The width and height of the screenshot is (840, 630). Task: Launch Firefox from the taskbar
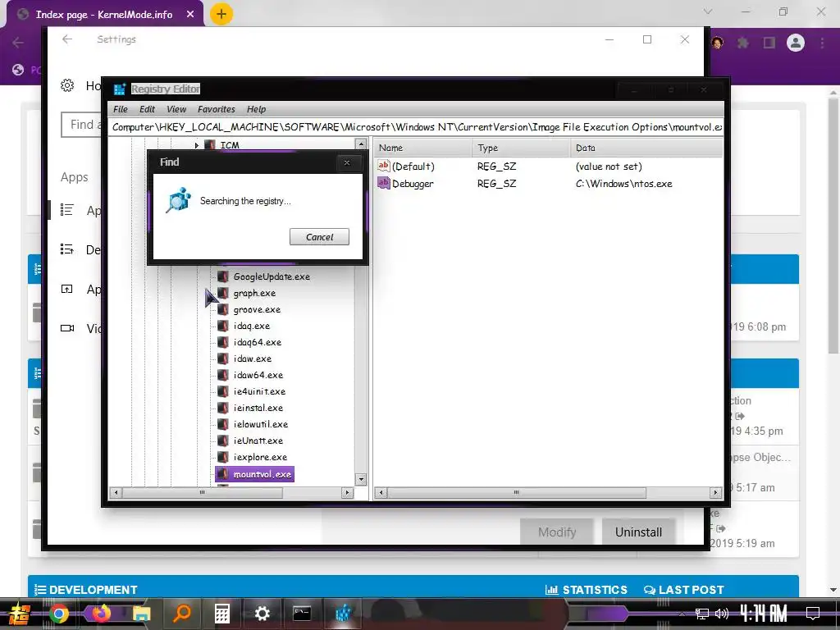(x=101, y=613)
